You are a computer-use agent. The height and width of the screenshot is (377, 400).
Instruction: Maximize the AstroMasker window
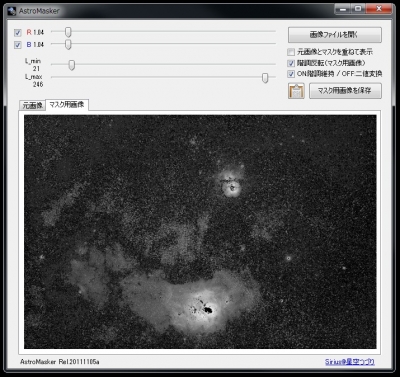(x=359, y=9)
